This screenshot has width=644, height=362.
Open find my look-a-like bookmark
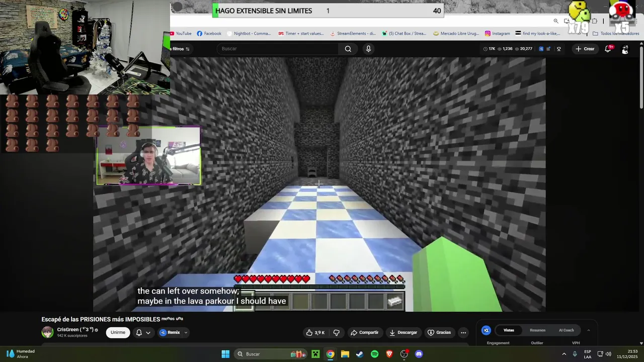click(x=538, y=34)
